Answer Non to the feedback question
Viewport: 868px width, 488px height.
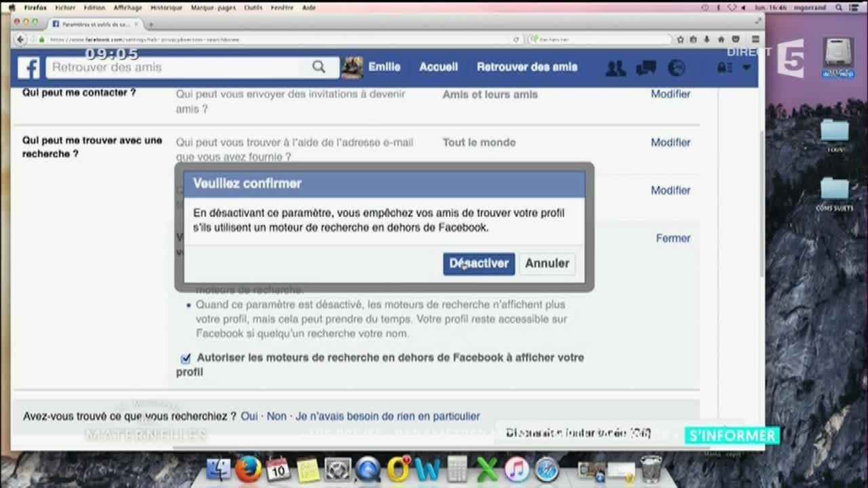(x=276, y=416)
